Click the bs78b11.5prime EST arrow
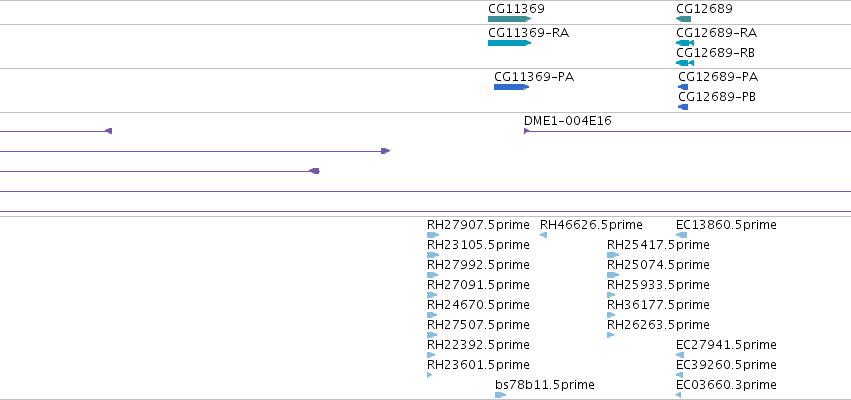Screen dimensions: 851x400 click(x=500, y=395)
